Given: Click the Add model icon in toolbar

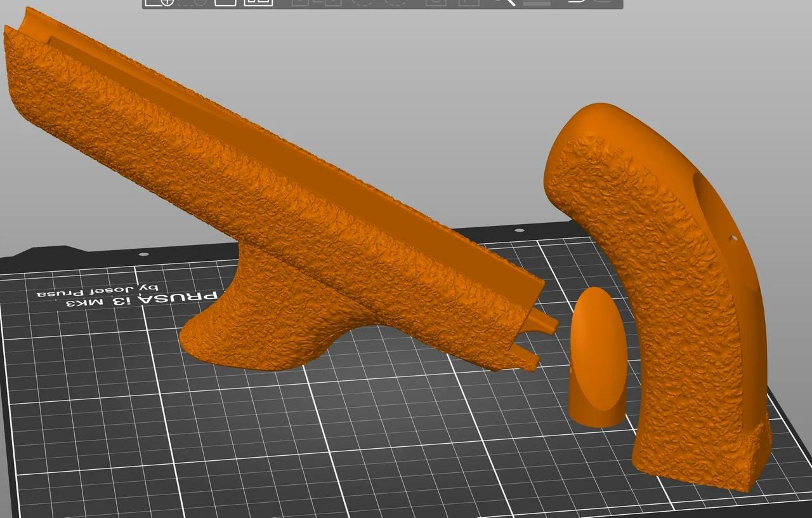Looking at the screenshot, I should pos(159,2).
